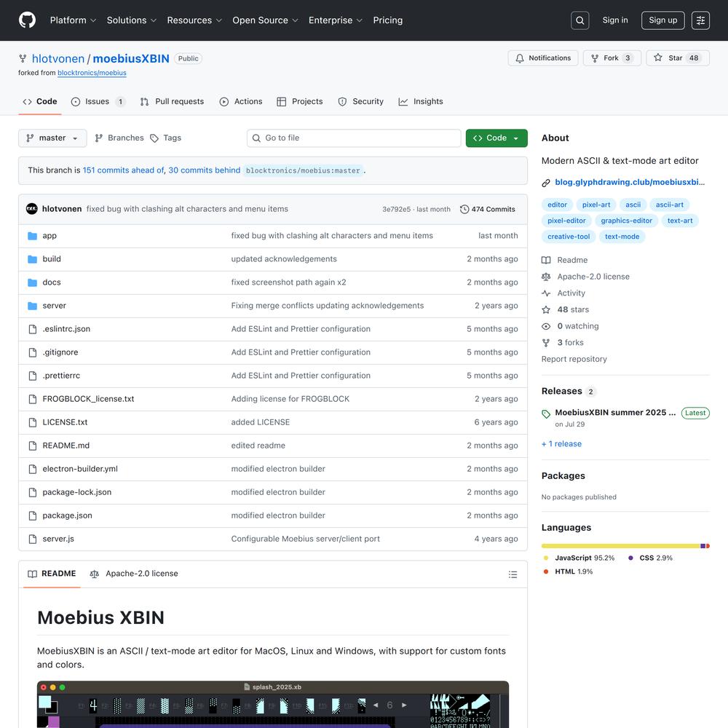The width and height of the screenshot is (728, 728).
Task: Switch to the Issues tab
Action: click(x=98, y=102)
